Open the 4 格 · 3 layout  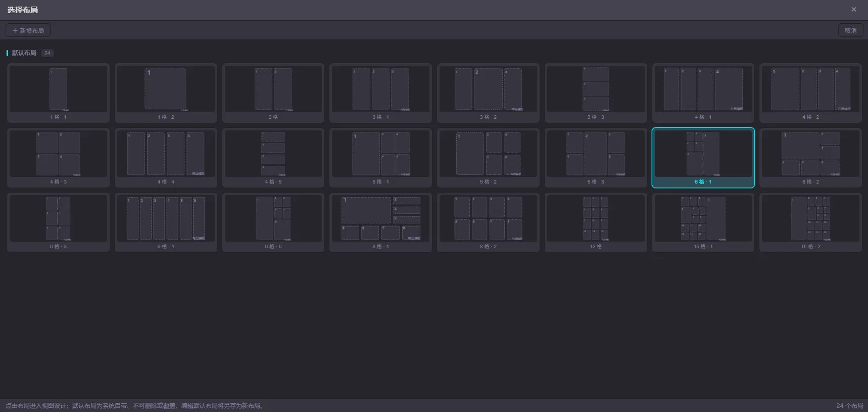[58, 158]
